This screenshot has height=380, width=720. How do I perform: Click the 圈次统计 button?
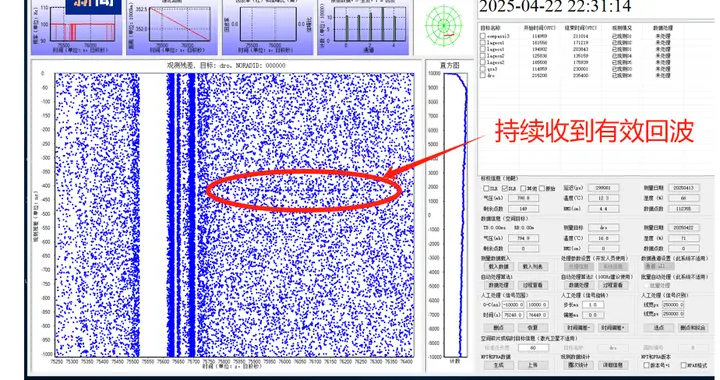pos(579,365)
